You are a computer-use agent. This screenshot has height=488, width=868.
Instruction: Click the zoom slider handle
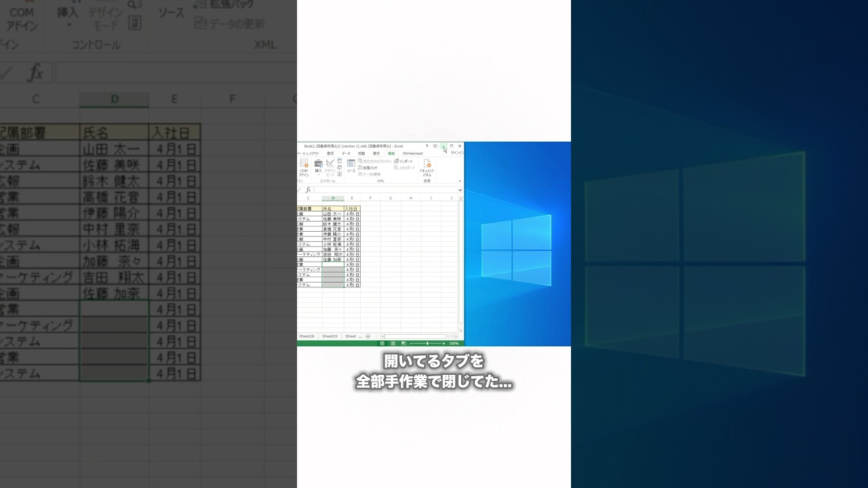pyautogui.click(x=427, y=344)
